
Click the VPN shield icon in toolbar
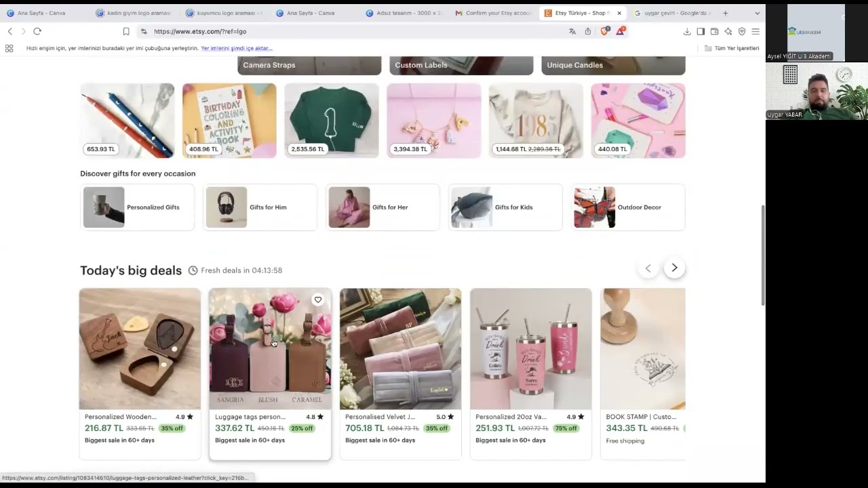[x=742, y=31]
